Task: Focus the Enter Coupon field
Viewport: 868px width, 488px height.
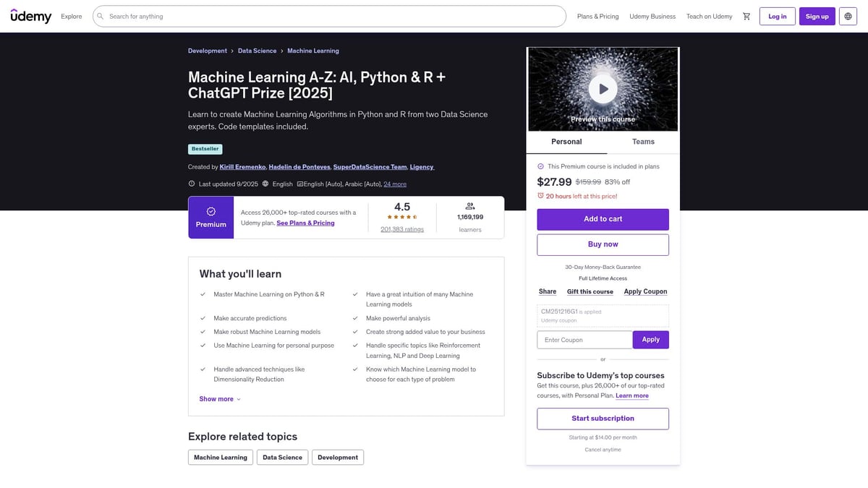Action: coord(584,340)
